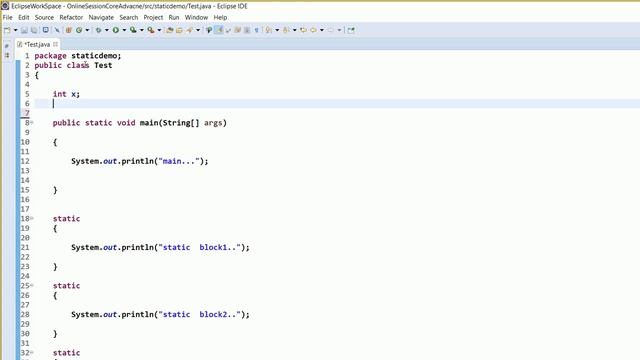Click the External Tools run icon
The image size is (640, 360).
(151, 30)
